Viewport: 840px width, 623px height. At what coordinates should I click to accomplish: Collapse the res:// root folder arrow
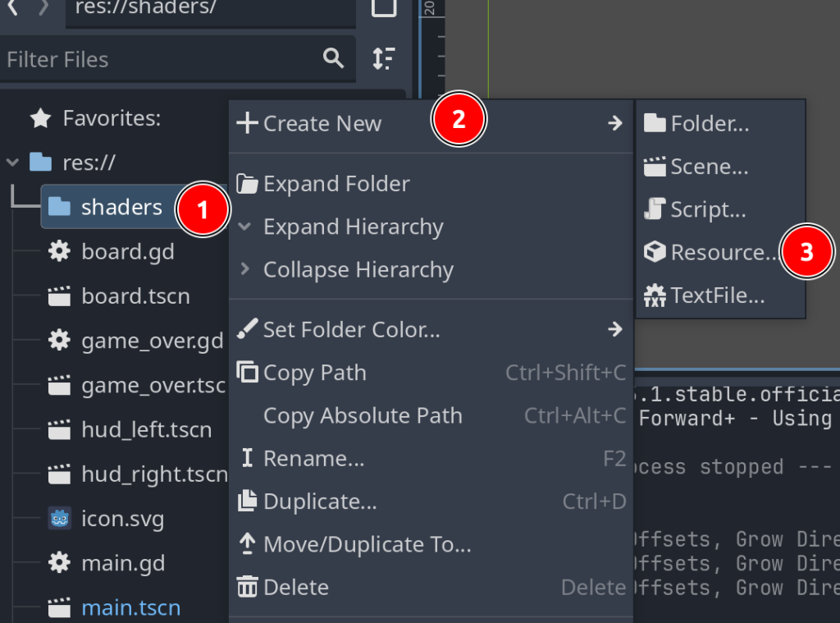click(x=13, y=163)
